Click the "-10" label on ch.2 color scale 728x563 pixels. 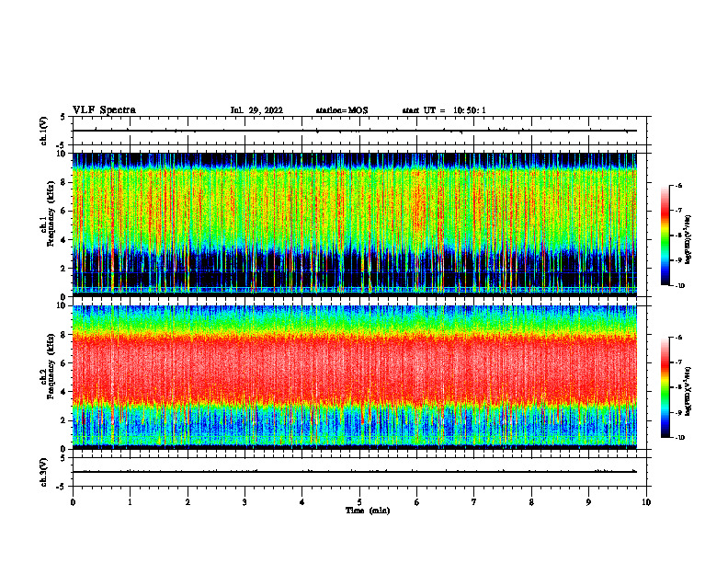[680, 438]
